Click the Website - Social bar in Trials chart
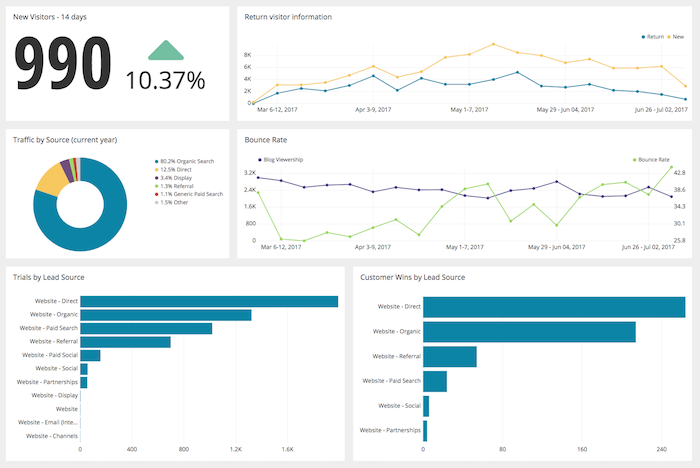The image size is (700, 468). (84, 369)
